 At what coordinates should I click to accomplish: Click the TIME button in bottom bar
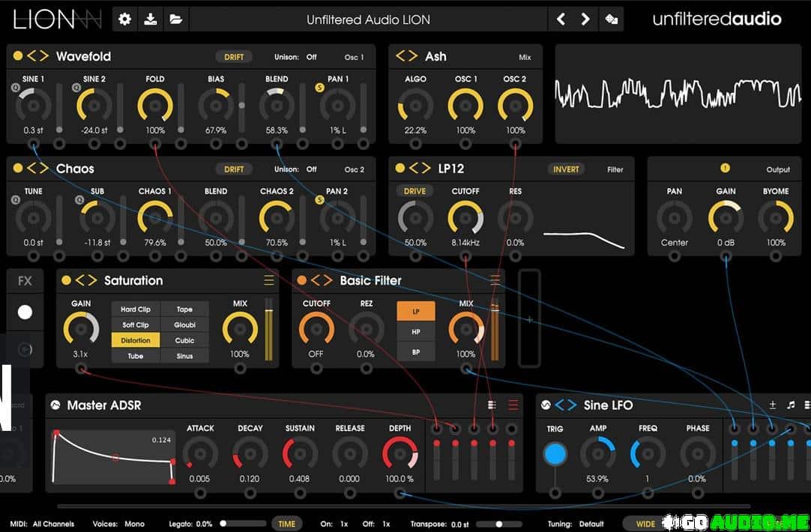(287, 524)
